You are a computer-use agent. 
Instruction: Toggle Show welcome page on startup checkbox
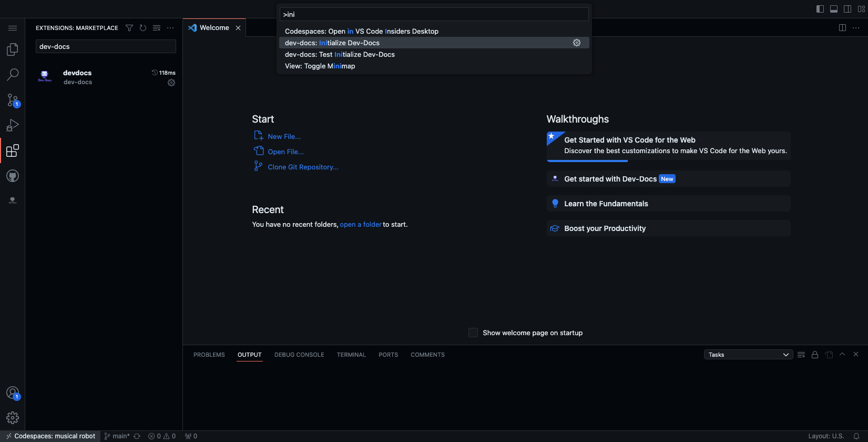point(473,333)
